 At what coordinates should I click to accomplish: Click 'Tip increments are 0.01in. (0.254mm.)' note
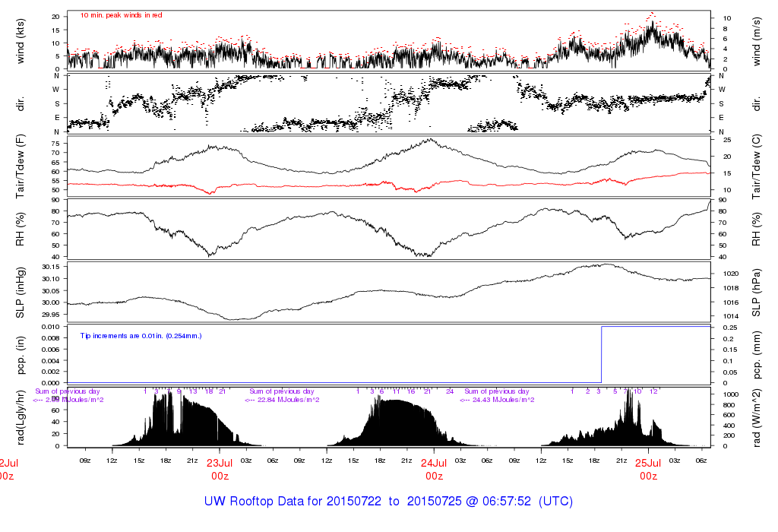141,336
